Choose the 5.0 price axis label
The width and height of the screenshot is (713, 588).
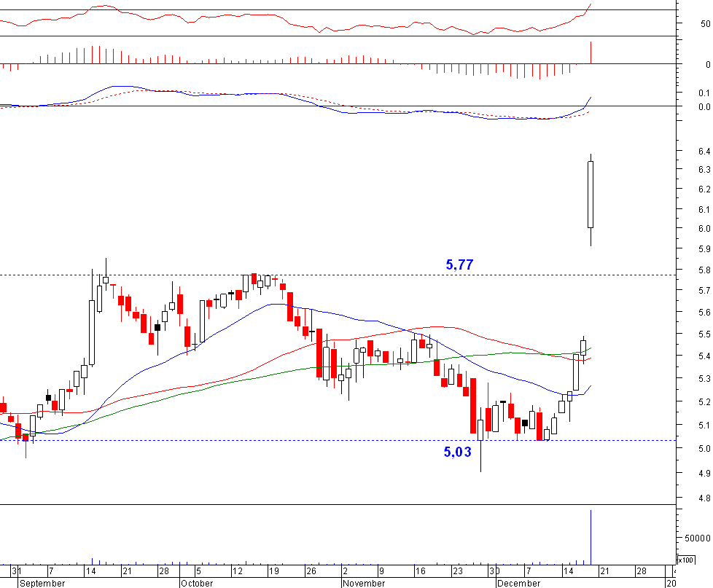click(x=704, y=449)
